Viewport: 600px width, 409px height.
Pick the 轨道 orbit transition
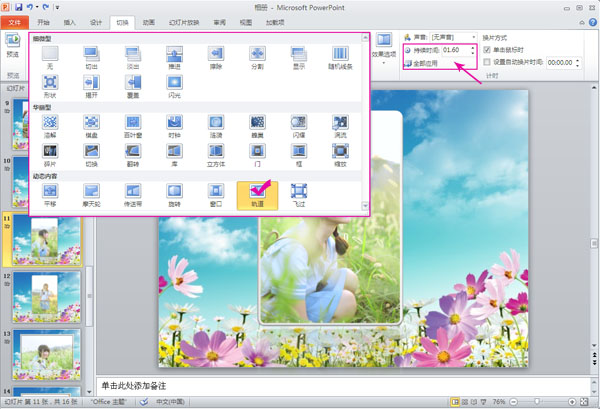[x=258, y=195]
